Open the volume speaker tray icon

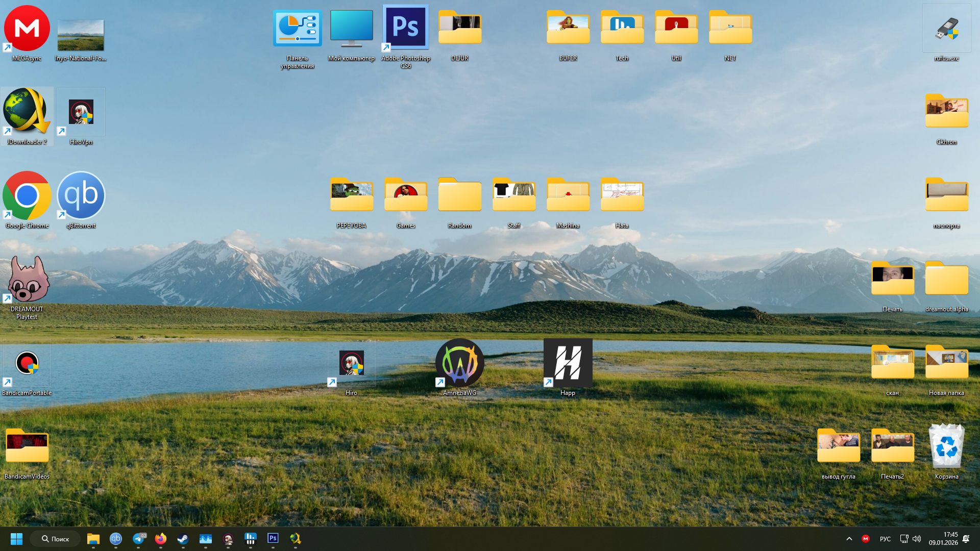coord(917,539)
